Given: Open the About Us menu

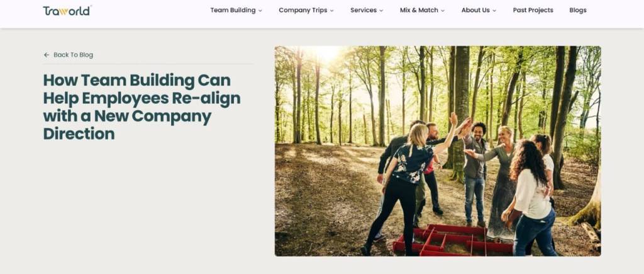Looking at the screenshot, I should pos(475,10).
